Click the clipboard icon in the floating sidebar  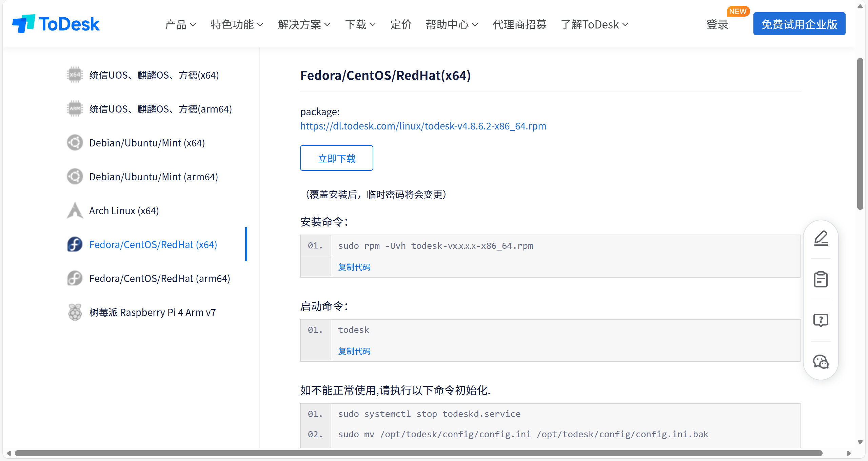coord(821,279)
